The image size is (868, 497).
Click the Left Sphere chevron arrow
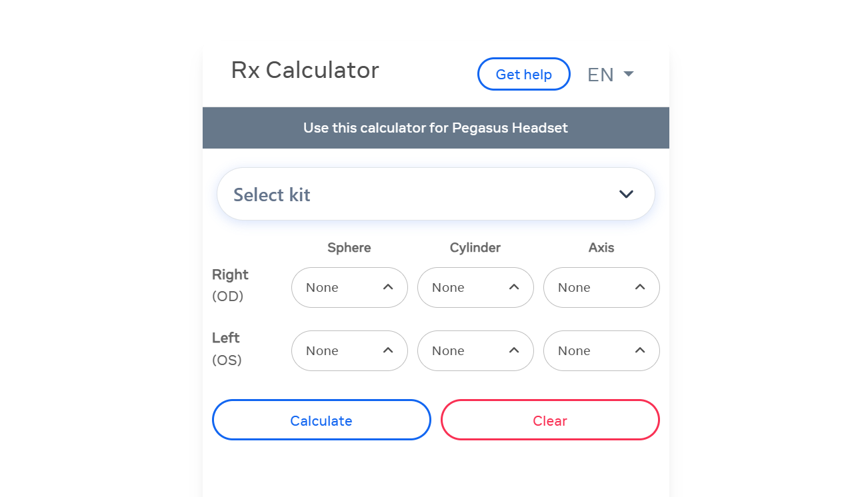click(388, 350)
